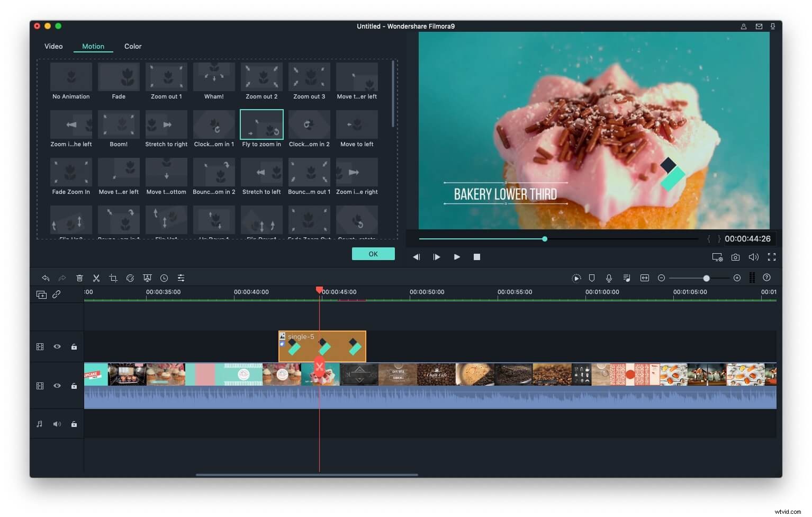Image resolution: width=812 pixels, height=517 pixels.
Task: Lock the overlay track with the padlock
Action: (74, 346)
